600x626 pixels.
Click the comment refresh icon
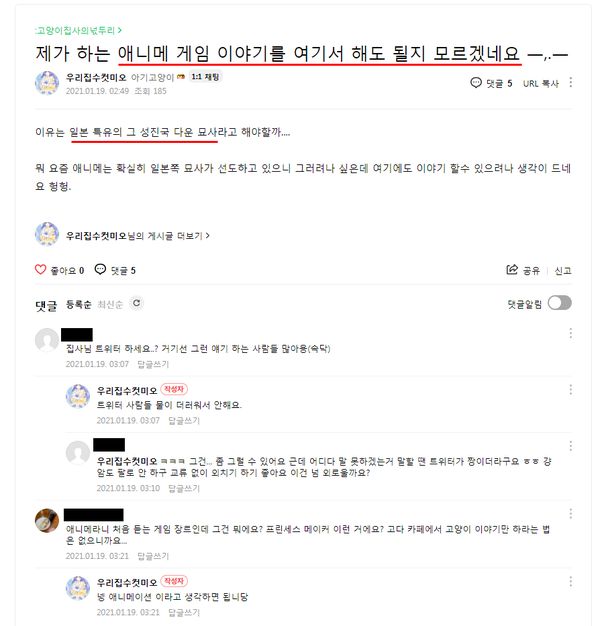[x=137, y=303]
